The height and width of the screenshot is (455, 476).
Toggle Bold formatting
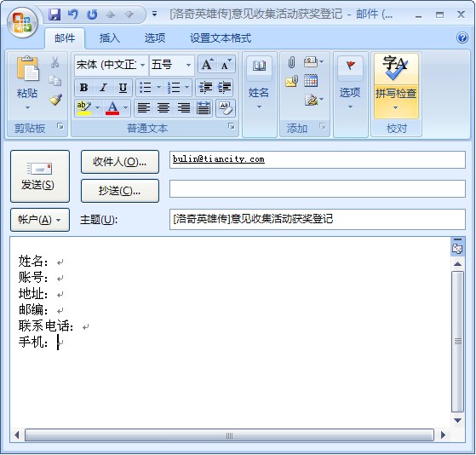[x=83, y=88]
